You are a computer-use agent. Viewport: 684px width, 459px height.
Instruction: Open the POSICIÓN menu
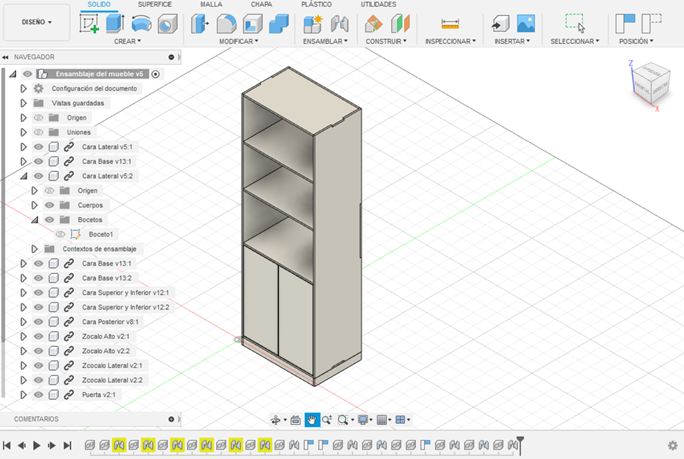coord(636,41)
